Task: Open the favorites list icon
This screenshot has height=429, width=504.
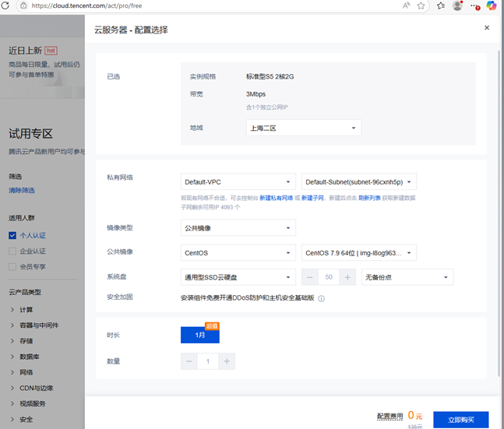Action: coord(441,5)
